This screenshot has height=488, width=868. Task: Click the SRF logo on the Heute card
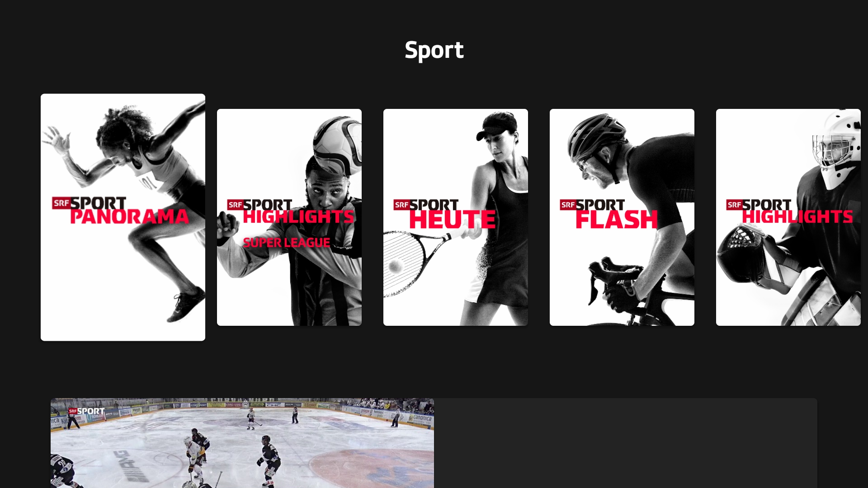point(401,205)
